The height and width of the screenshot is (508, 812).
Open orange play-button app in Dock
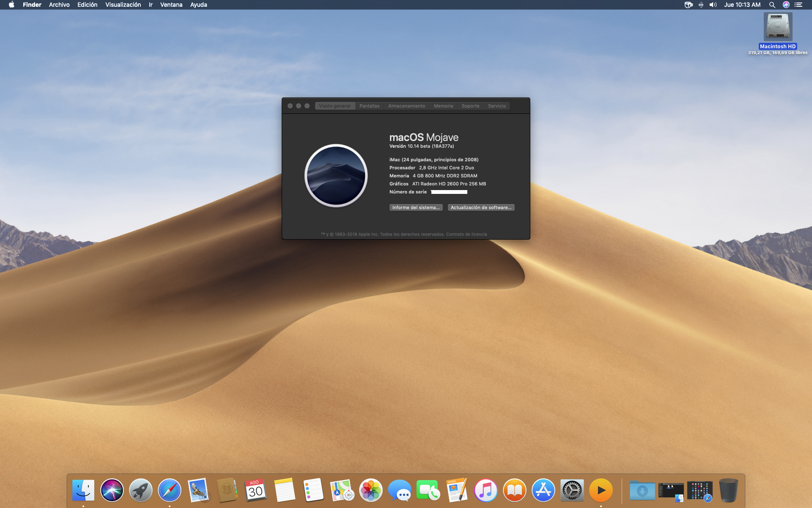pos(601,490)
